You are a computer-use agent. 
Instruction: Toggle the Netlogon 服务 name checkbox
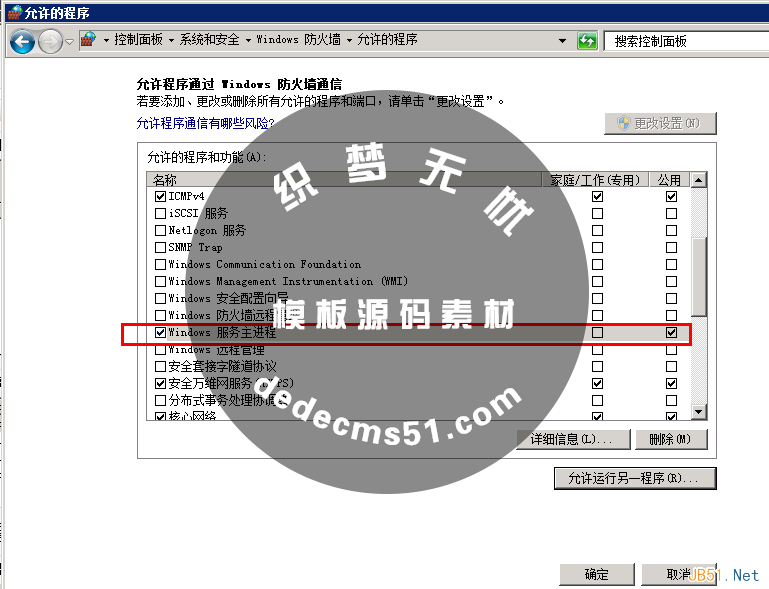(160, 230)
